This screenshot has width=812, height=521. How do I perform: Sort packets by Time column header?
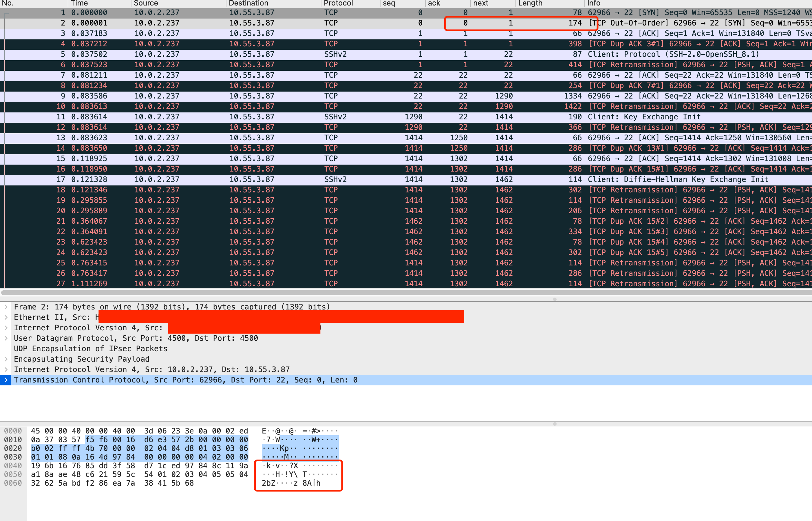click(79, 3)
